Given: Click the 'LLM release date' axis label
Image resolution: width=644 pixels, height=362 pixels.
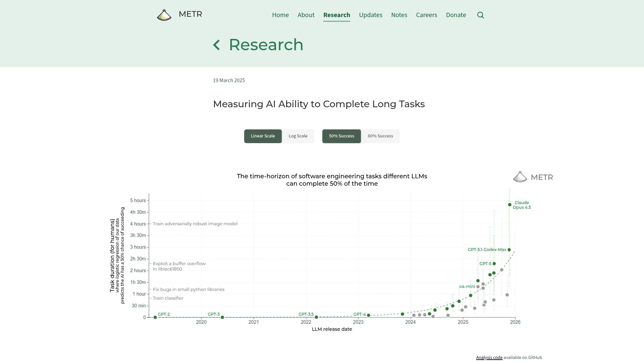Looking at the screenshot, I should (332, 329).
